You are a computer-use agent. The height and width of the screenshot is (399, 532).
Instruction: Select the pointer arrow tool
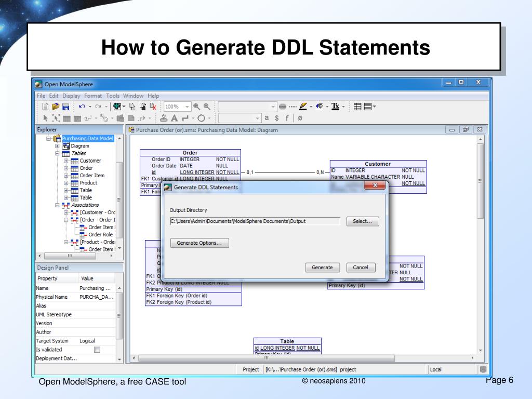pos(45,118)
